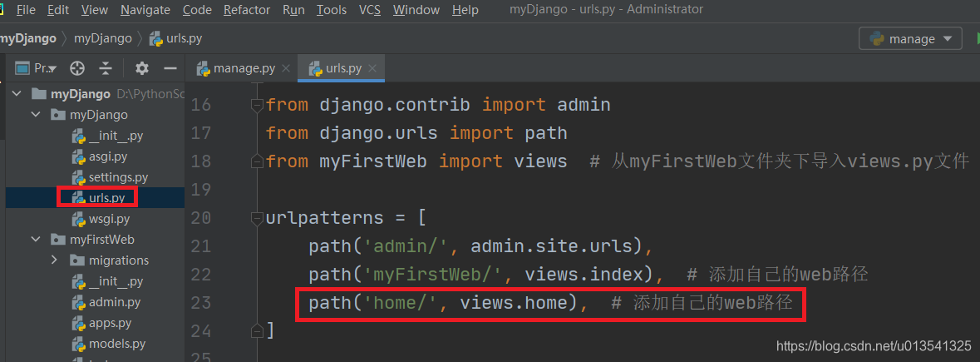The height and width of the screenshot is (362, 980).
Task: Click 'admin.site.urls' in the code
Action: [x=551, y=246]
